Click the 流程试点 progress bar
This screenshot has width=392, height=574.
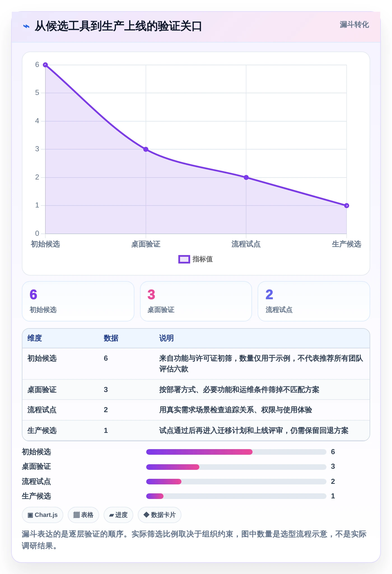(x=236, y=482)
